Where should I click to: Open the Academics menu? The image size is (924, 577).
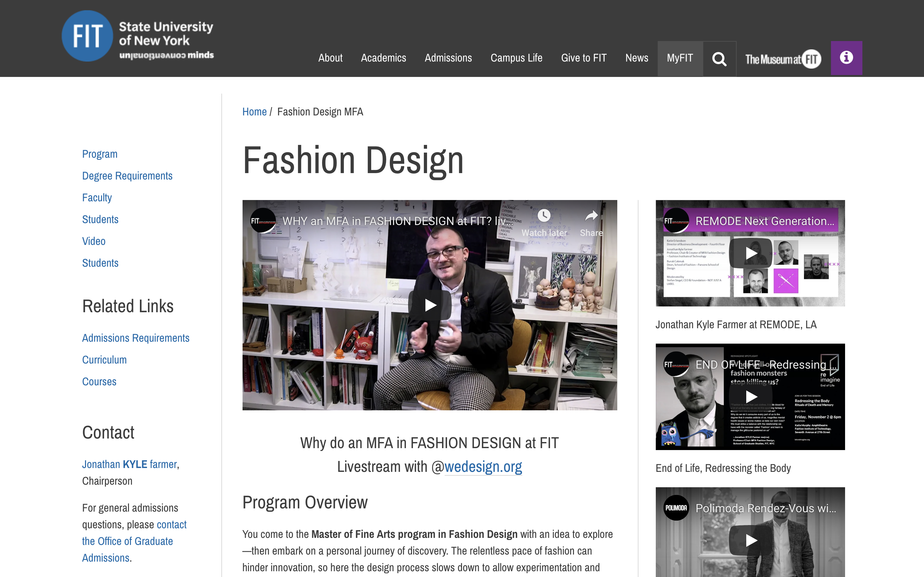point(383,58)
